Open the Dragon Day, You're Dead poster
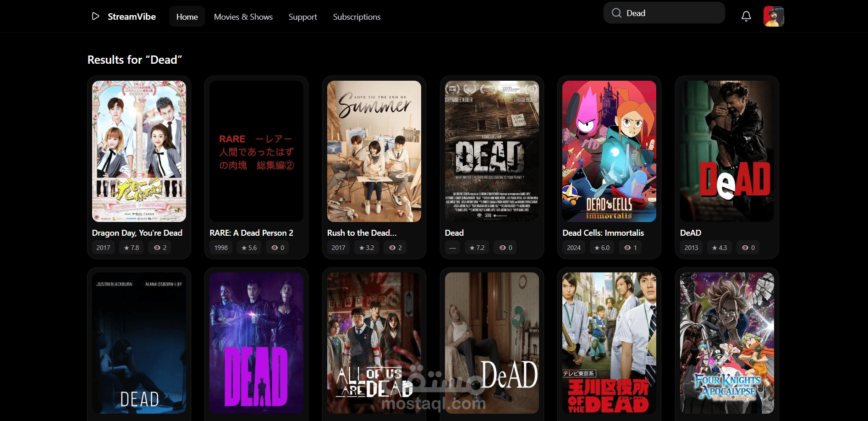 139,151
